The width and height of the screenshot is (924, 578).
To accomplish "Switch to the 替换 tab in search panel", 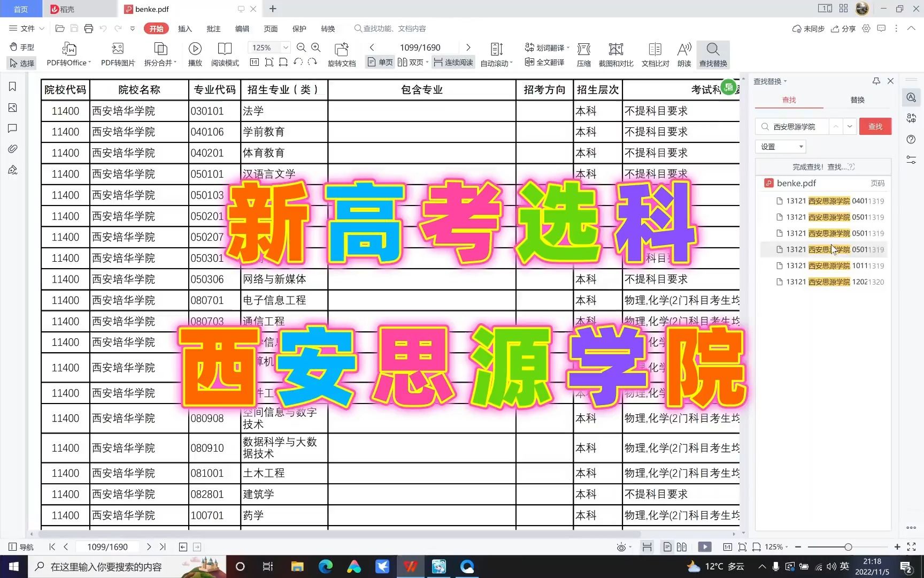I will [x=857, y=100].
